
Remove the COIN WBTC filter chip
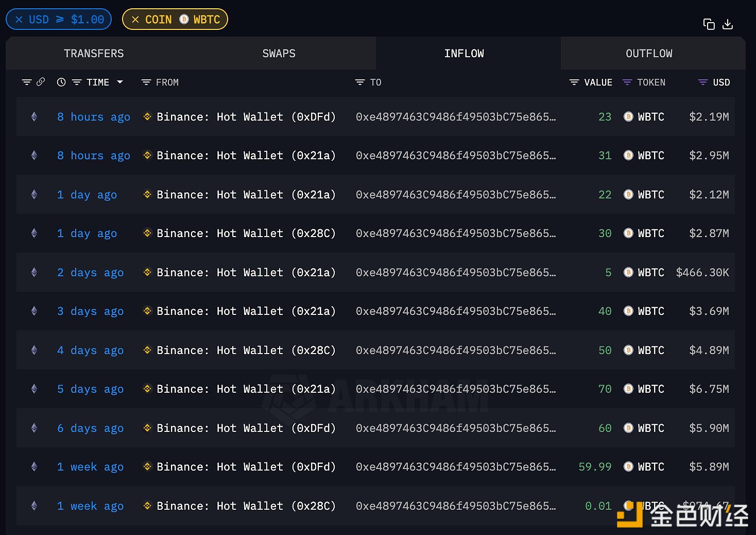click(135, 20)
